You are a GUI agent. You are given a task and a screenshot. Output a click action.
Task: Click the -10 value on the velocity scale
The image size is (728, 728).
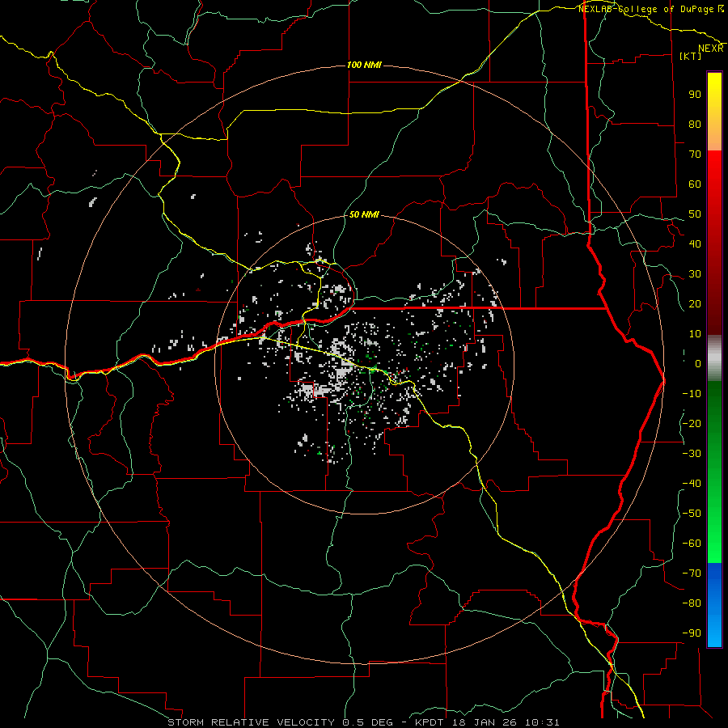pos(692,394)
